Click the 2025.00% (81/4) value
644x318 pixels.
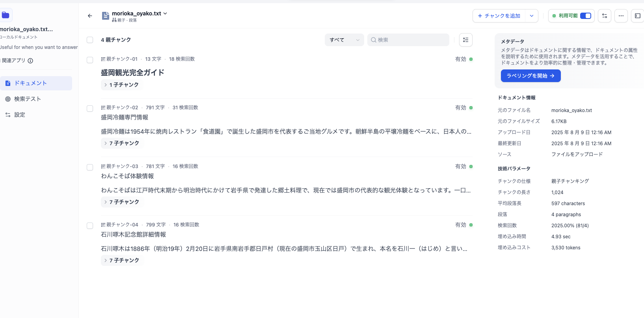(570, 226)
